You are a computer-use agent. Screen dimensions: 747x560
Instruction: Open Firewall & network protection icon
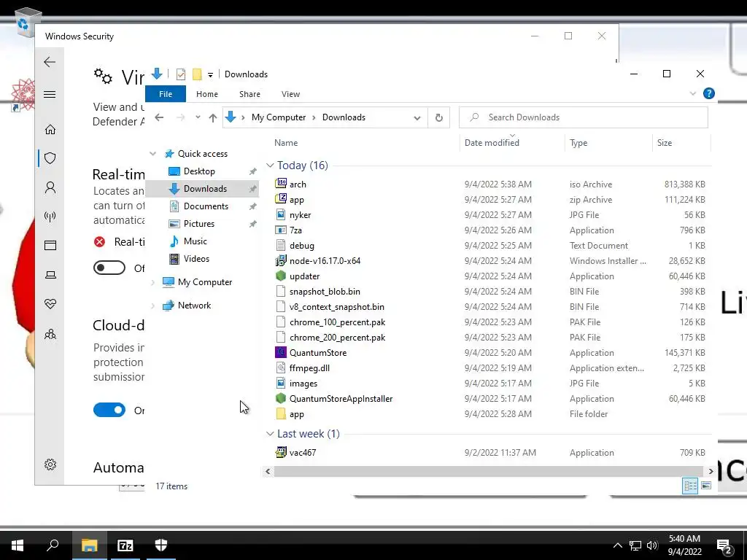[50, 217]
